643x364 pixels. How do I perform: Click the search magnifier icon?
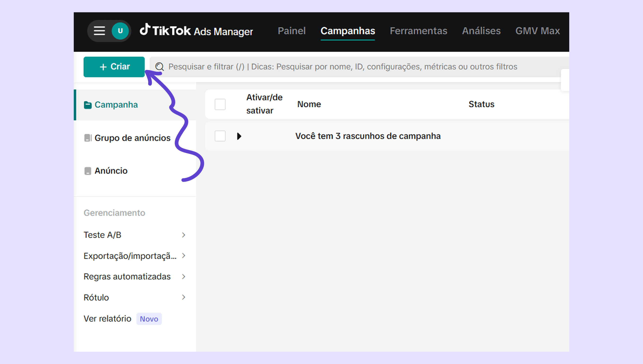point(160,67)
